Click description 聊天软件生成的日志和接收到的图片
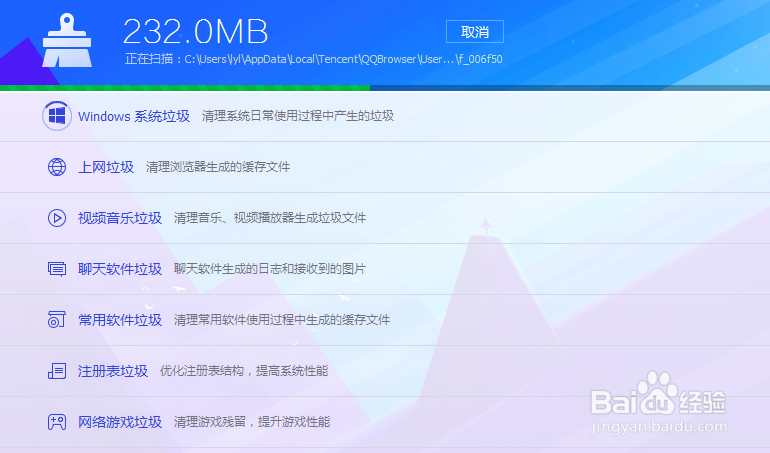770x453 pixels. 270,269
